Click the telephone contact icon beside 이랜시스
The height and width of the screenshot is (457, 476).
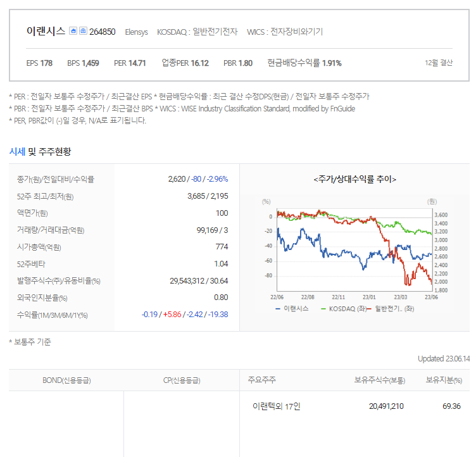pos(83,31)
